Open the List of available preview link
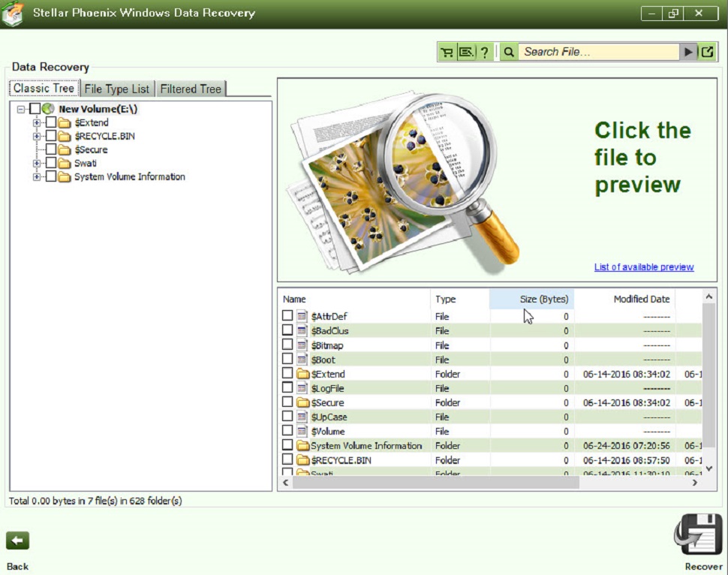 (x=644, y=267)
